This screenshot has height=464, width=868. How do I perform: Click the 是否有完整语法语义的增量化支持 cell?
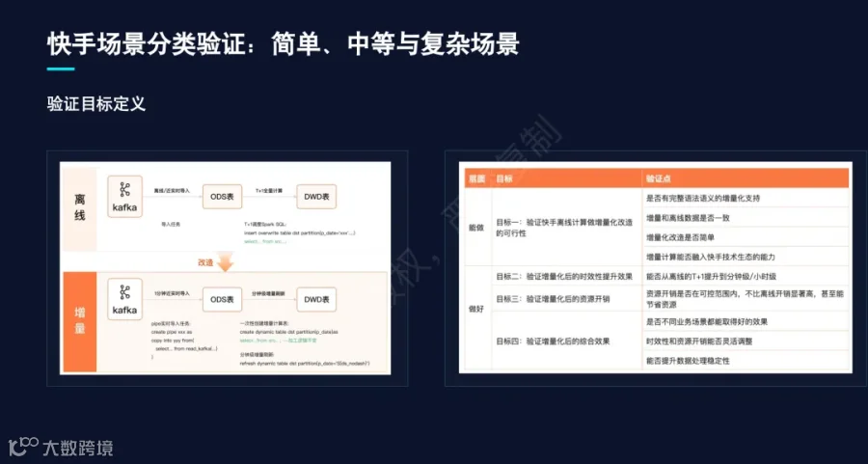[746, 198]
